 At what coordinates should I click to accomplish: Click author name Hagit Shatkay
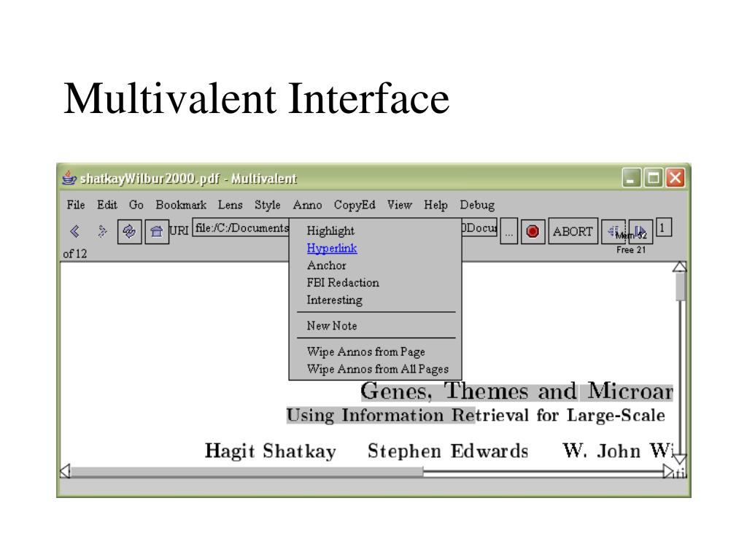(x=270, y=451)
